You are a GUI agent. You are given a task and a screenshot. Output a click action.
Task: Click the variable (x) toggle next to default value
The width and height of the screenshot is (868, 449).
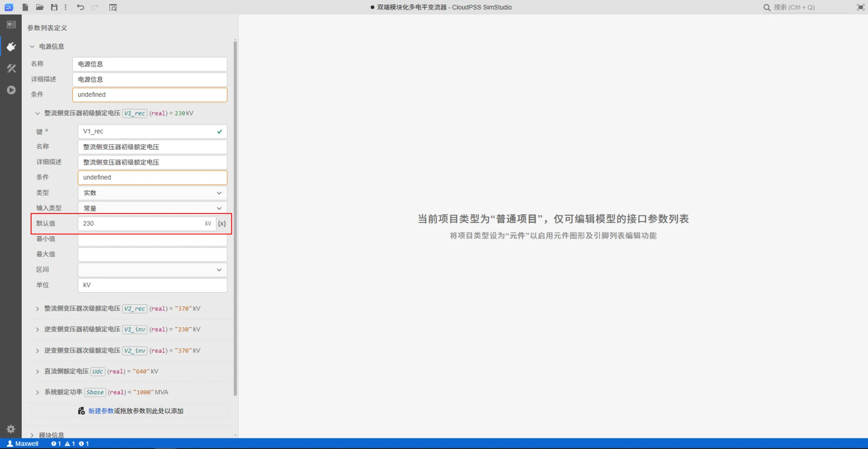click(x=222, y=224)
